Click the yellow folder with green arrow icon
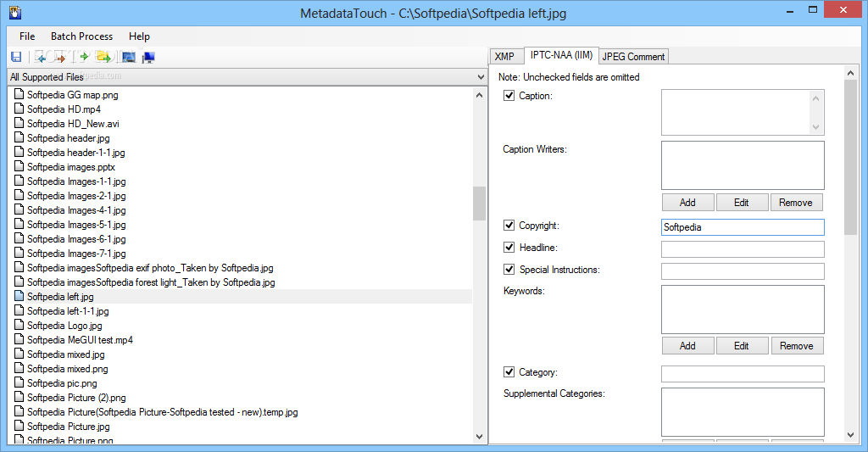This screenshot has height=452, width=868. pos(103,57)
